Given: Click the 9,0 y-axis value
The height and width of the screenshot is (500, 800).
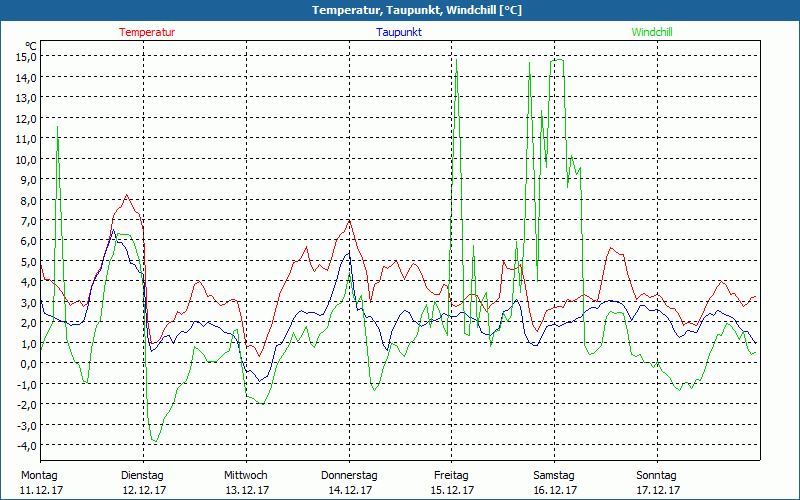Looking at the screenshot, I should click(x=29, y=180).
